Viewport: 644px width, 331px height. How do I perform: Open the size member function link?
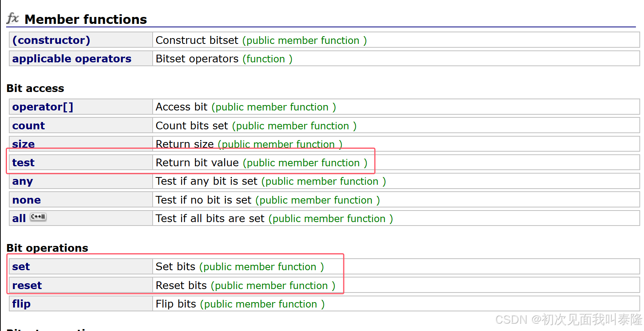click(x=23, y=144)
